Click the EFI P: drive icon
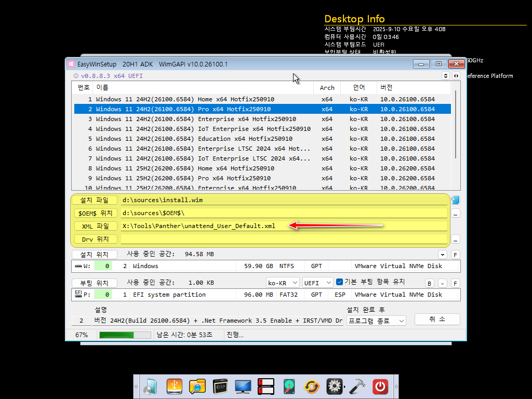 [78, 294]
